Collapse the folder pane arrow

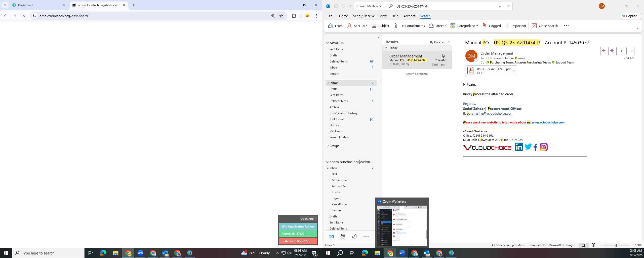click(378, 38)
